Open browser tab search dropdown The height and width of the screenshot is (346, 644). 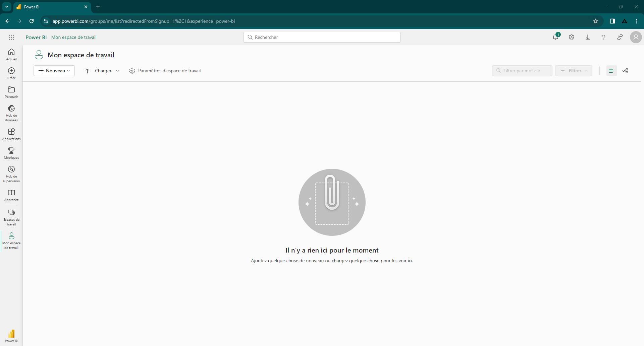pyautogui.click(x=7, y=7)
